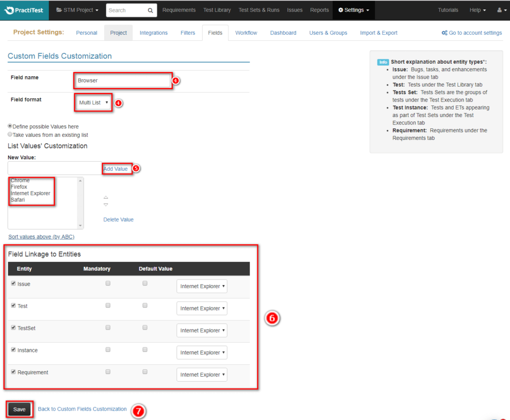Move selected list value up arrow
The width and height of the screenshot is (510, 420).
point(106,198)
